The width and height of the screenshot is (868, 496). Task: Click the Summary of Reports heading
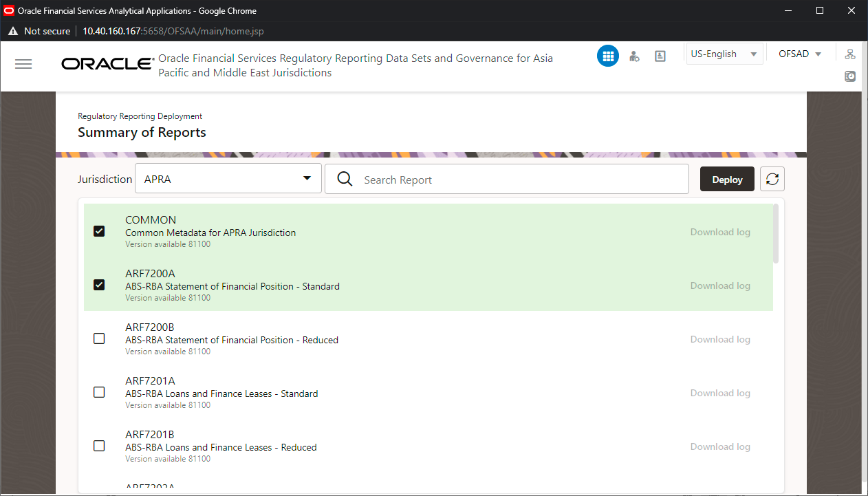pos(142,132)
